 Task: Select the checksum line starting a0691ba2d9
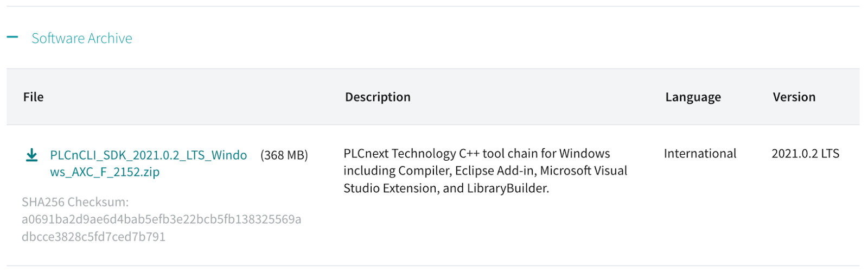point(162,219)
